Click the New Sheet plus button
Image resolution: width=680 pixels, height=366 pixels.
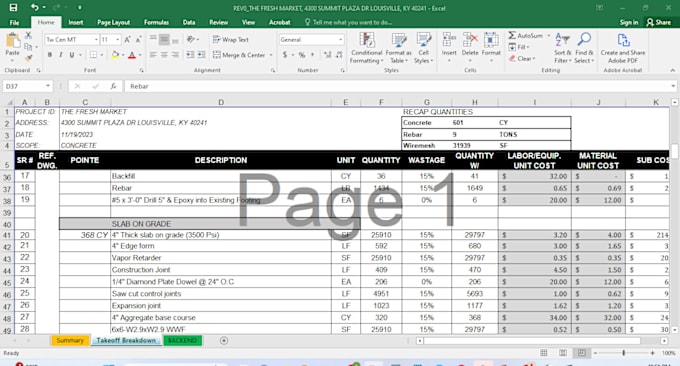click(x=224, y=340)
